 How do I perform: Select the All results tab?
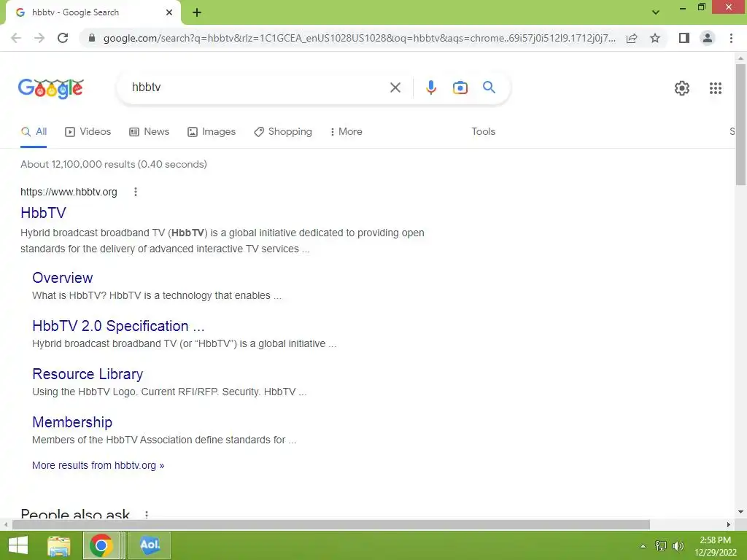[x=34, y=131]
